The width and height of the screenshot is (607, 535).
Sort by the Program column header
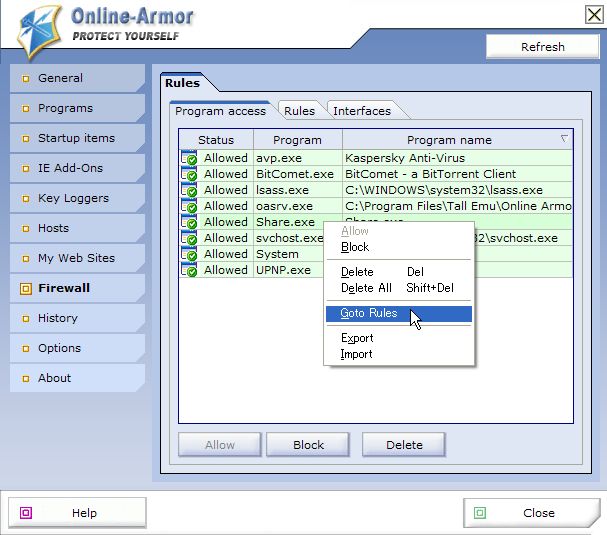297,140
